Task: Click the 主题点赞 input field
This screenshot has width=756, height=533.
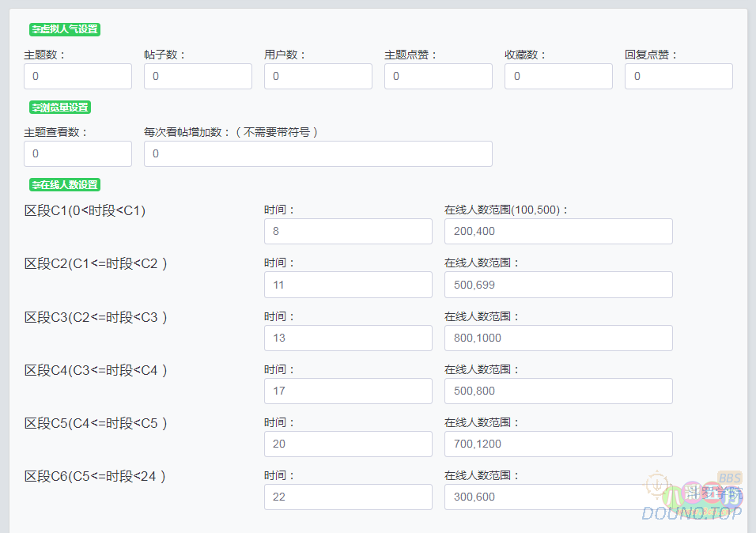Action: (x=438, y=77)
